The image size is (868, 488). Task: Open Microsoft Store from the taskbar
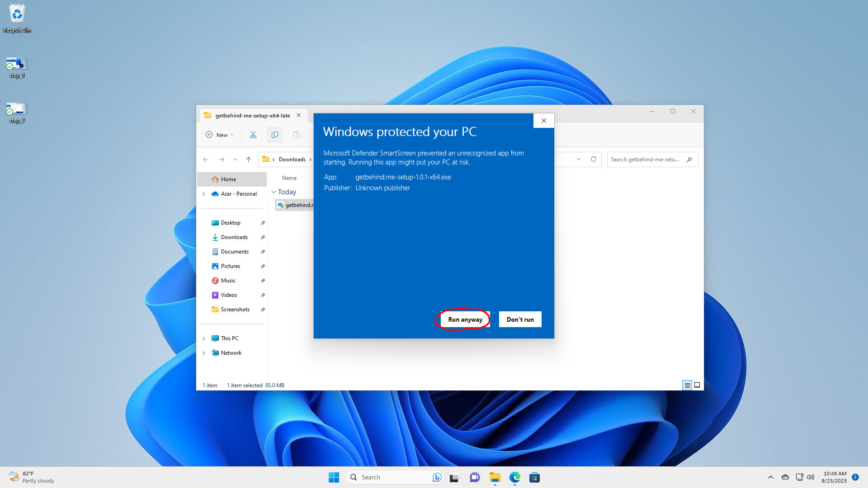coord(534,477)
